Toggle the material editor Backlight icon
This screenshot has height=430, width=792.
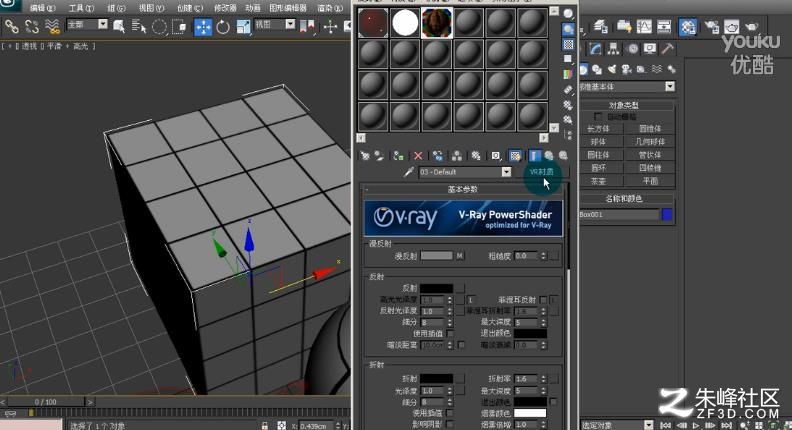[568, 29]
